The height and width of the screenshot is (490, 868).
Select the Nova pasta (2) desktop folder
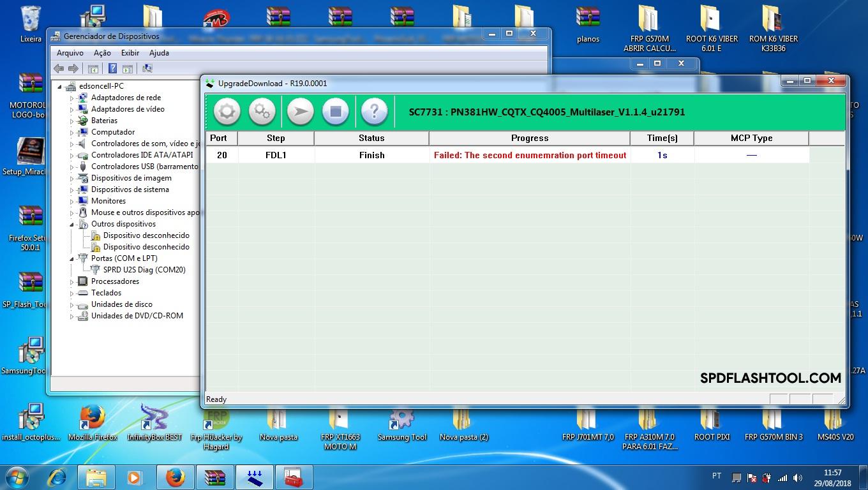[x=464, y=422]
